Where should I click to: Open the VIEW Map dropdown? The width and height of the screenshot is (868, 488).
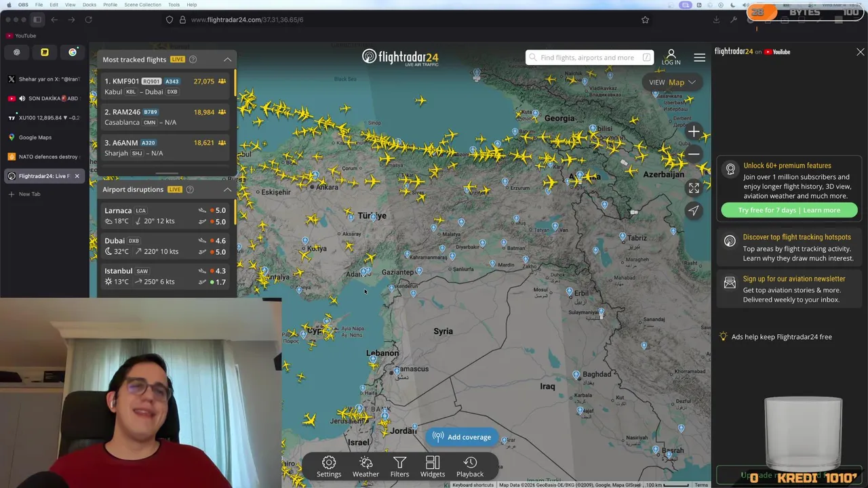[672, 82]
